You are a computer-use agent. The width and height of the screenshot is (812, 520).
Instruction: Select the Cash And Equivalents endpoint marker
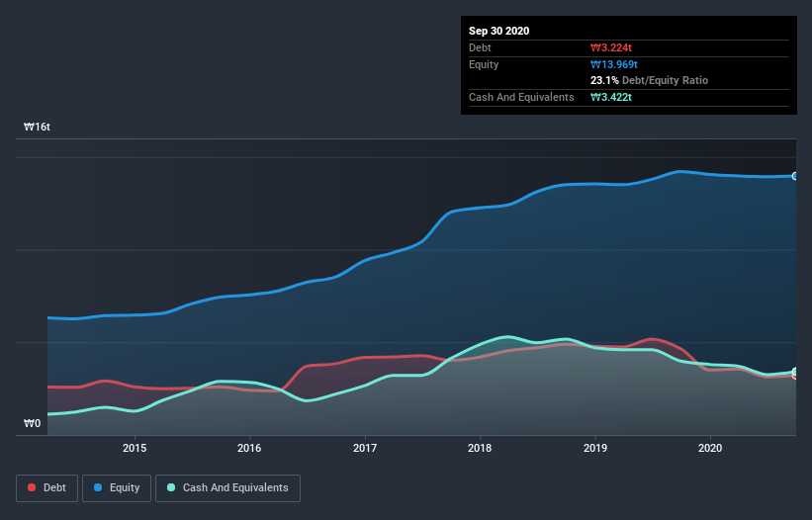click(795, 372)
